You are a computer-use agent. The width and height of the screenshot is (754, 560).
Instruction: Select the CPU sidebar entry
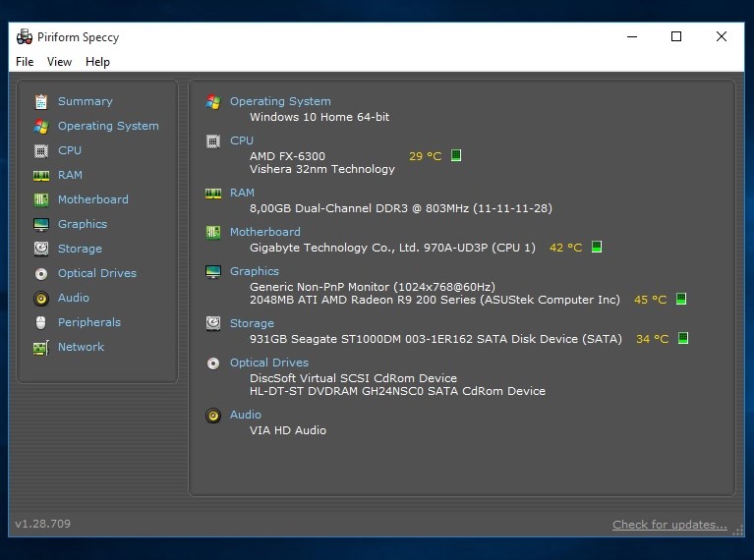pyautogui.click(x=70, y=150)
